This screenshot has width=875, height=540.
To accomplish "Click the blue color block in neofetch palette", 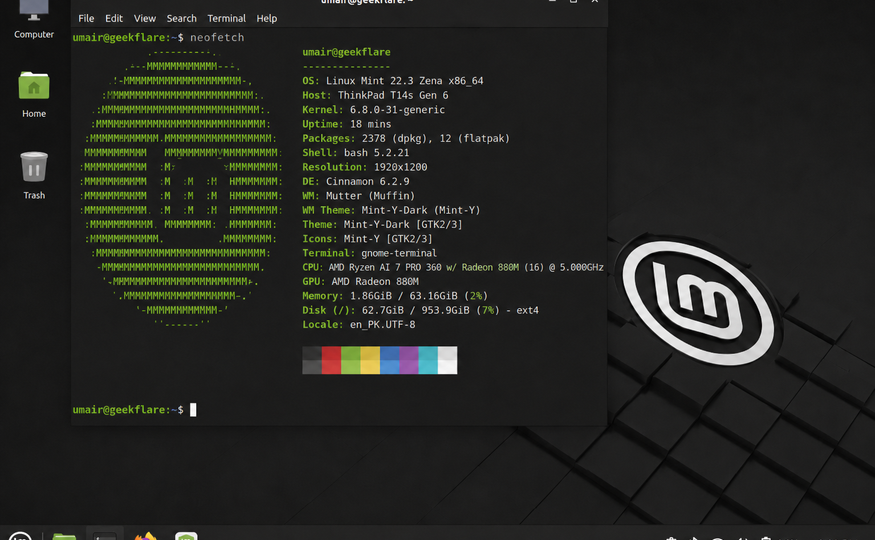I will coord(390,360).
